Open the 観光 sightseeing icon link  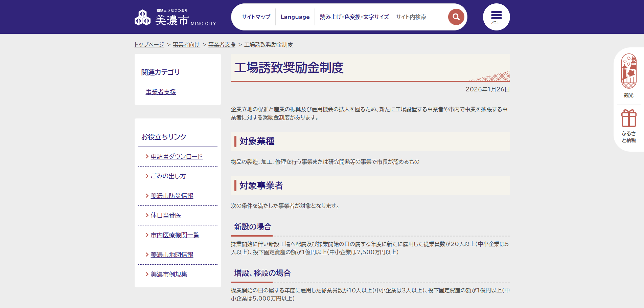[629, 76]
